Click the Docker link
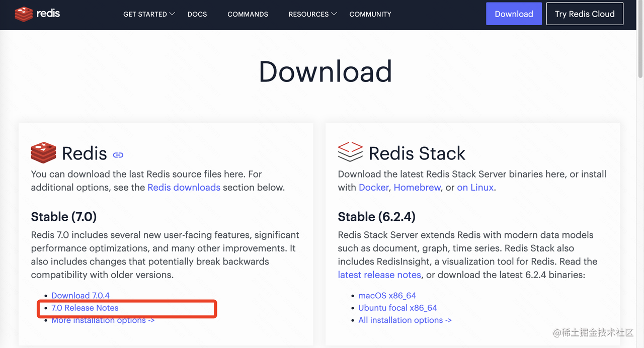Viewport: 644px width, 348px height. pos(373,188)
